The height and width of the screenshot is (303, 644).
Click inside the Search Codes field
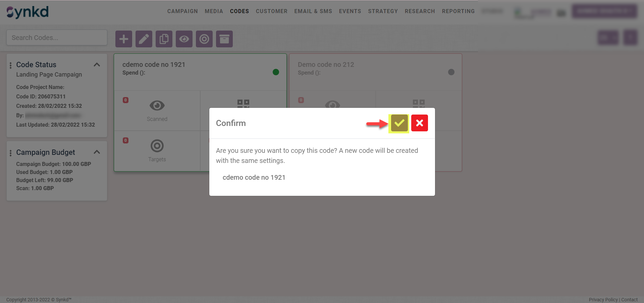point(56,37)
